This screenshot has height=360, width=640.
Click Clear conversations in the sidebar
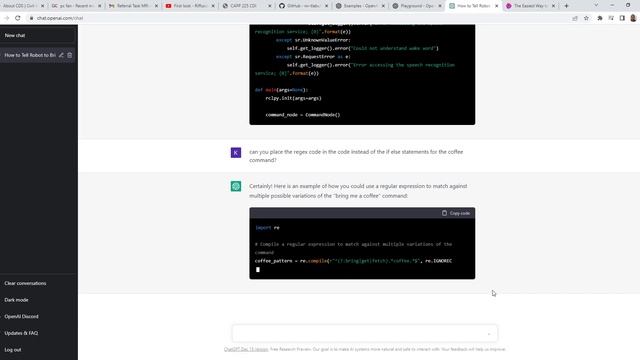tap(25, 283)
